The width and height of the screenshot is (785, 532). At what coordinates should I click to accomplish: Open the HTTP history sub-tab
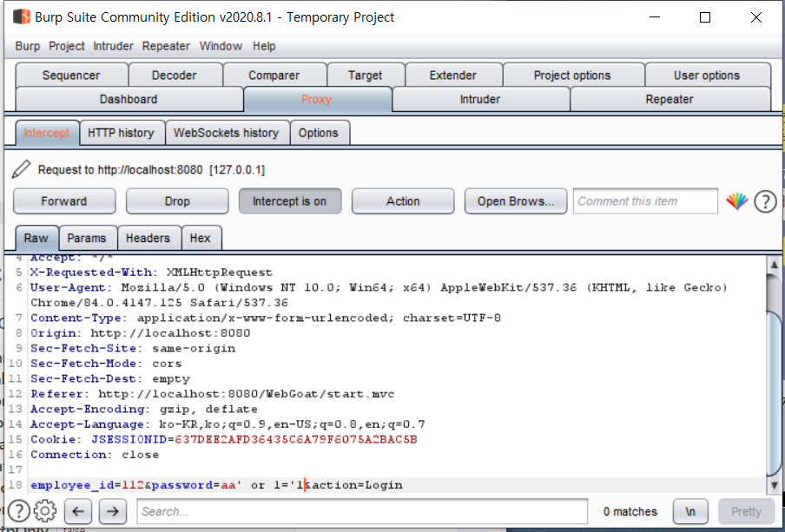(x=121, y=133)
